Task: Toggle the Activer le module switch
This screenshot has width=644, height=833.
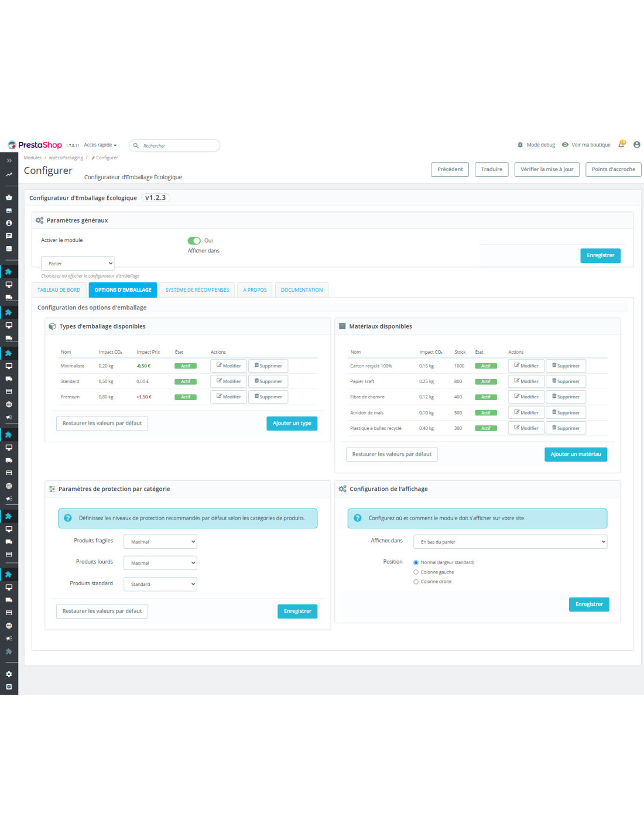Action: (194, 241)
